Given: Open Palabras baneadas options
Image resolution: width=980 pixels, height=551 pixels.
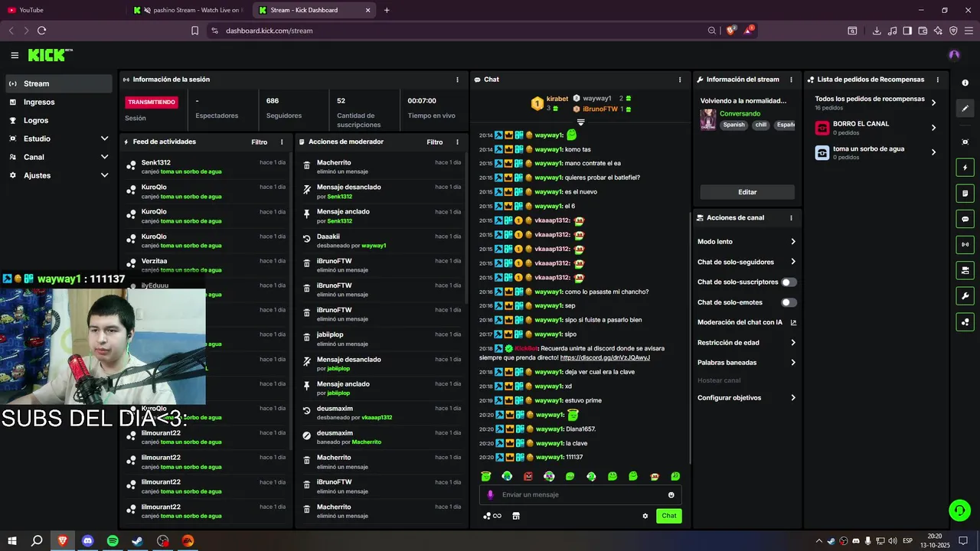Looking at the screenshot, I should pyautogui.click(x=746, y=363).
